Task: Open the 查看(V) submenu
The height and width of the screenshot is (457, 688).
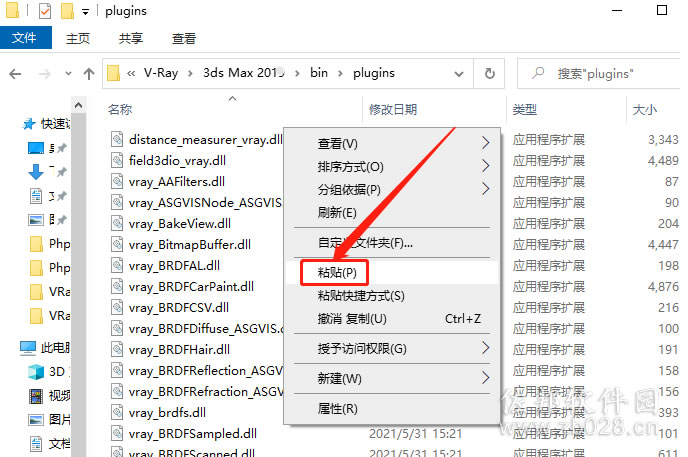Action: (x=392, y=143)
